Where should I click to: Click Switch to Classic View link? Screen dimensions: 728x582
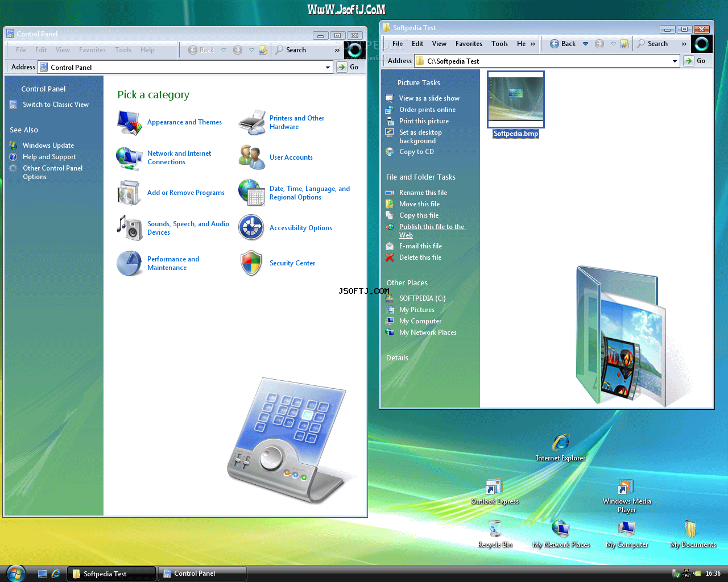(x=56, y=105)
